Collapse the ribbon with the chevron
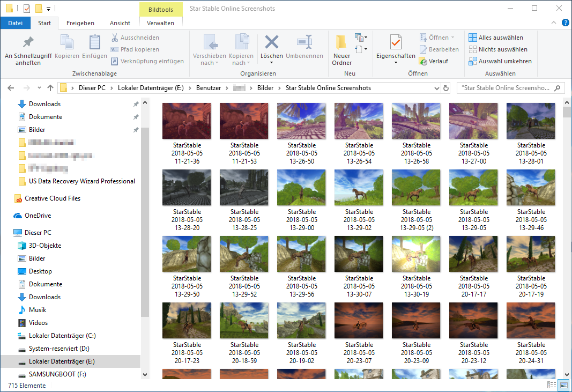The height and width of the screenshot is (392, 572). pos(554,23)
